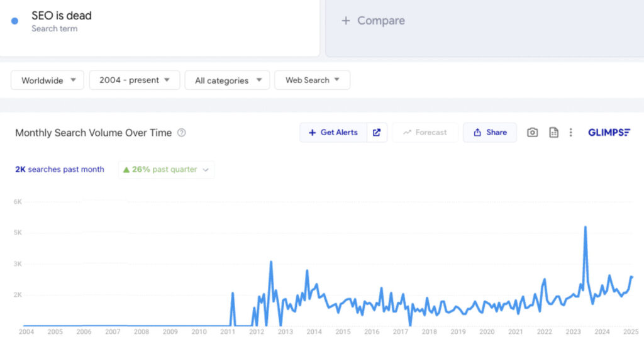Click the Forecast button
644x344 pixels.
425,133
